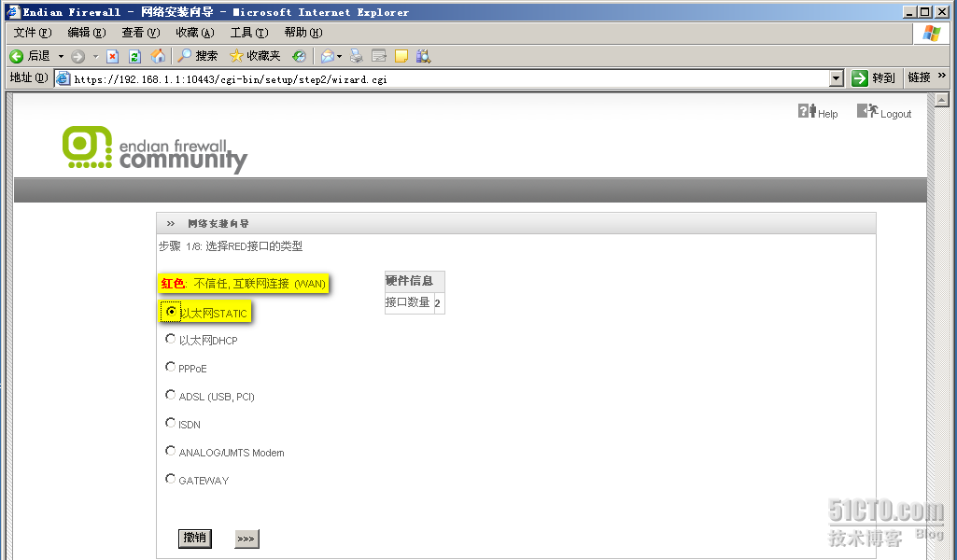The height and width of the screenshot is (560, 957).
Task: Open the 编辑(E) menu
Action: pos(87,33)
